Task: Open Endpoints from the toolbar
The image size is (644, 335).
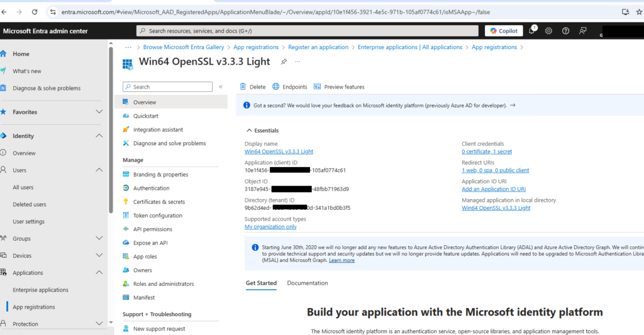Action: click(289, 87)
